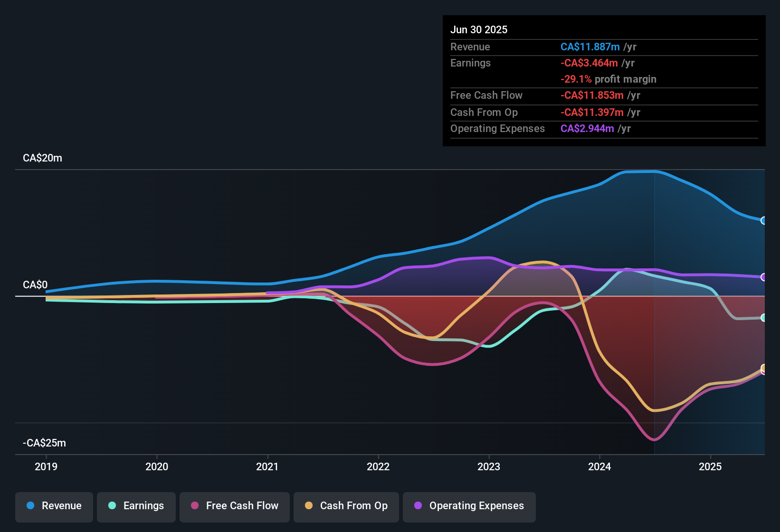Click the 2024 year axis label

[600, 466]
